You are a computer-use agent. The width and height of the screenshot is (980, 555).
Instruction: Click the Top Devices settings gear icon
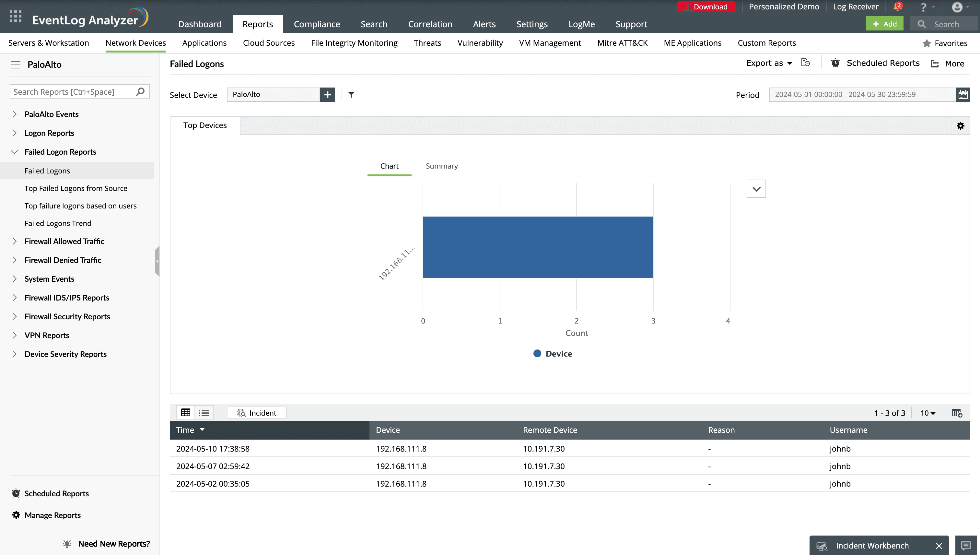tap(960, 126)
